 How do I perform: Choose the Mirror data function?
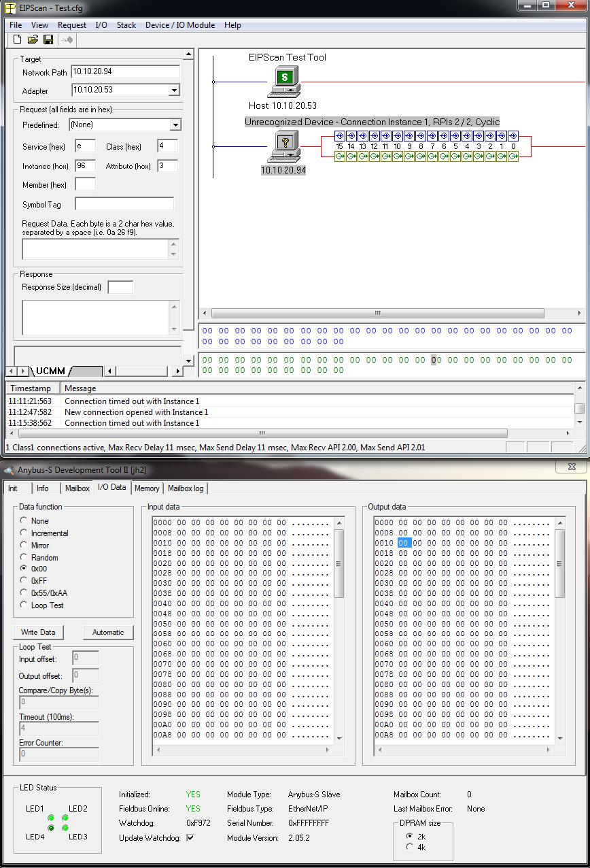[24, 546]
